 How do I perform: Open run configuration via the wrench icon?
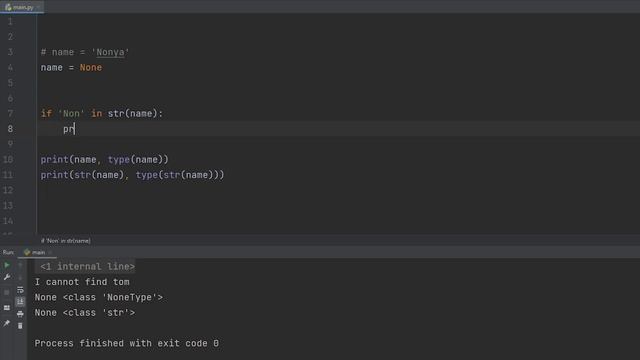[7, 277]
